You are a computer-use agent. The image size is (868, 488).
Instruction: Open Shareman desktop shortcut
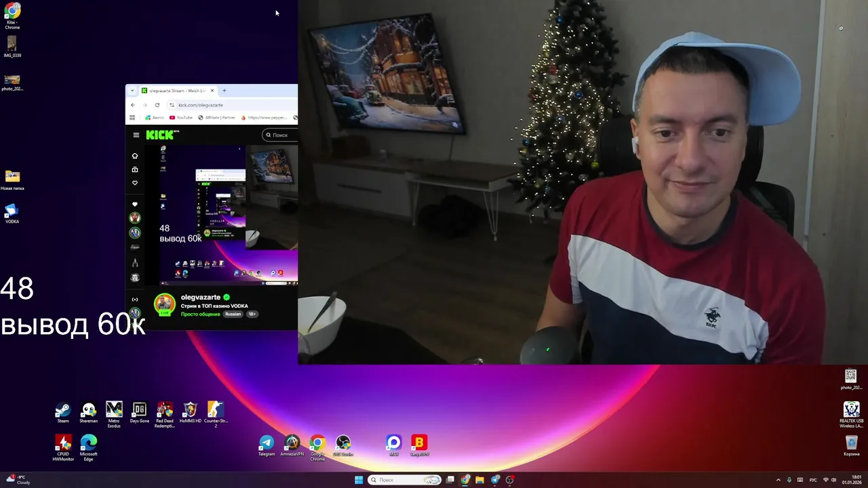click(89, 412)
